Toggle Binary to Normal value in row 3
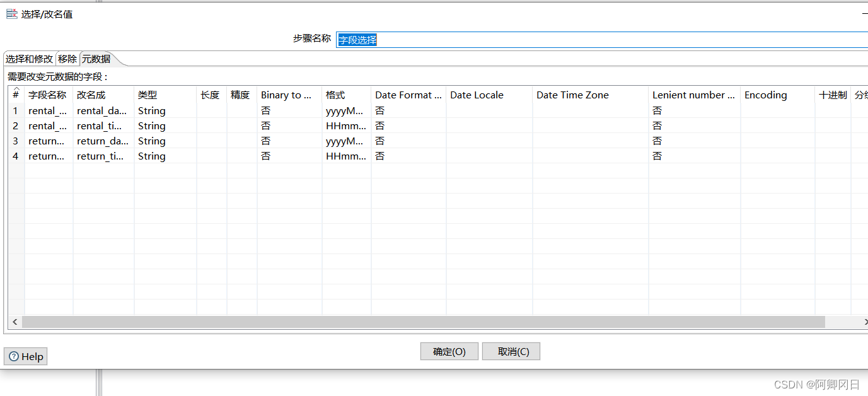868x396 pixels. pyautogui.click(x=288, y=141)
